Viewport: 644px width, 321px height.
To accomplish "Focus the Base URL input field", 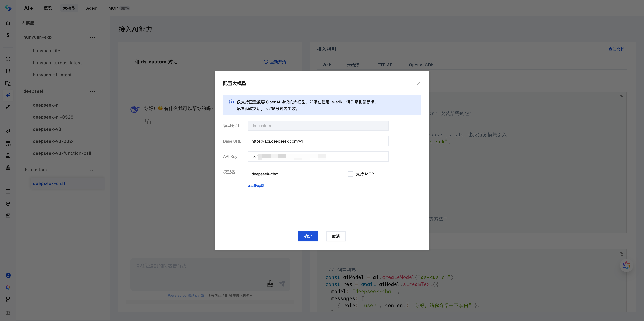I will click(318, 141).
